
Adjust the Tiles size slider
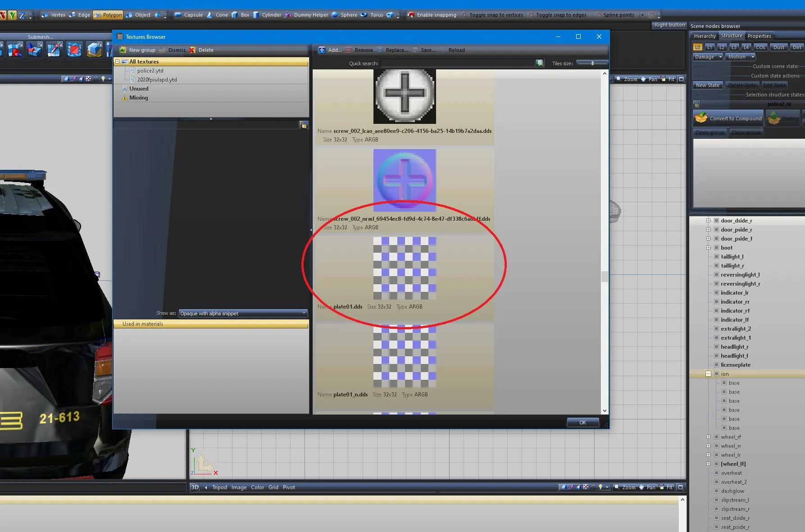click(x=592, y=63)
